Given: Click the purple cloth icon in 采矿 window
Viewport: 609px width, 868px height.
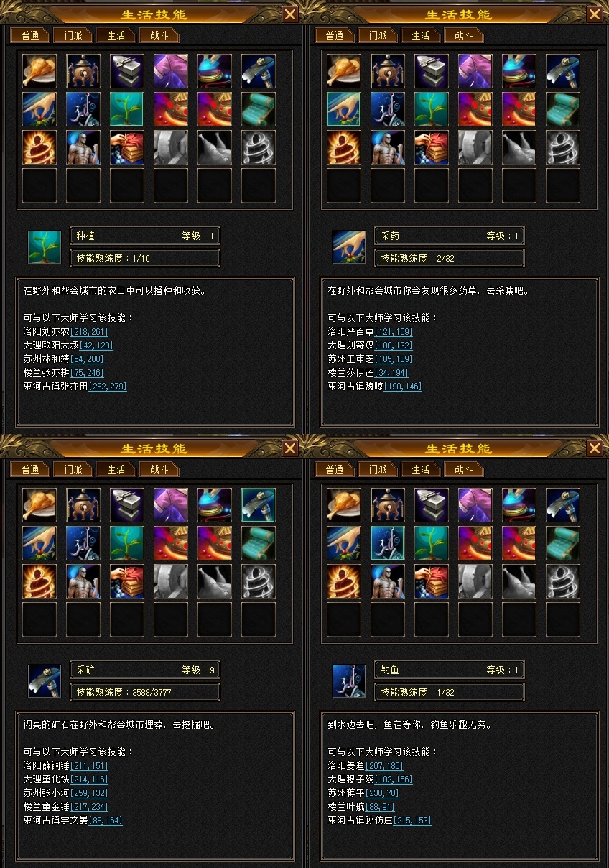Looking at the screenshot, I should pyautogui.click(x=171, y=505).
